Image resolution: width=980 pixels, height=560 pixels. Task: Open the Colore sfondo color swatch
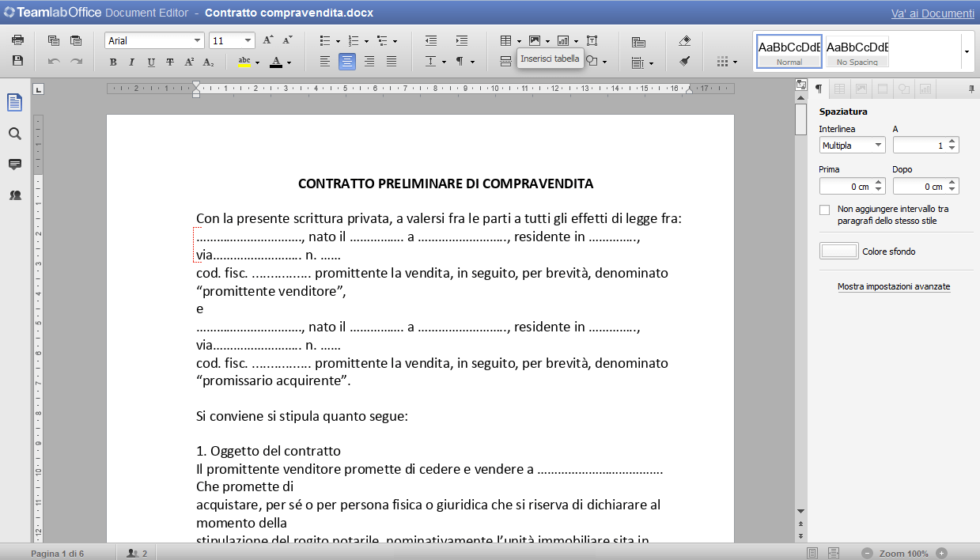tap(839, 251)
